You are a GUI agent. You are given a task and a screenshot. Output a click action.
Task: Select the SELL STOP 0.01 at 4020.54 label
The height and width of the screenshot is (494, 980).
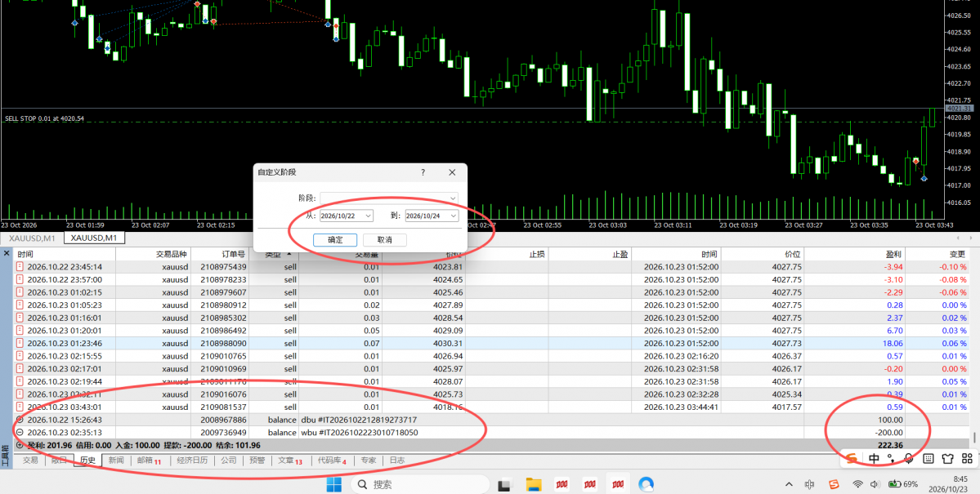[x=44, y=118]
